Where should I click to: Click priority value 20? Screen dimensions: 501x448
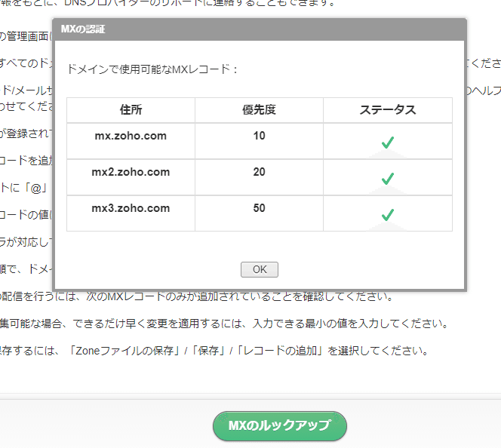click(259, 172)
